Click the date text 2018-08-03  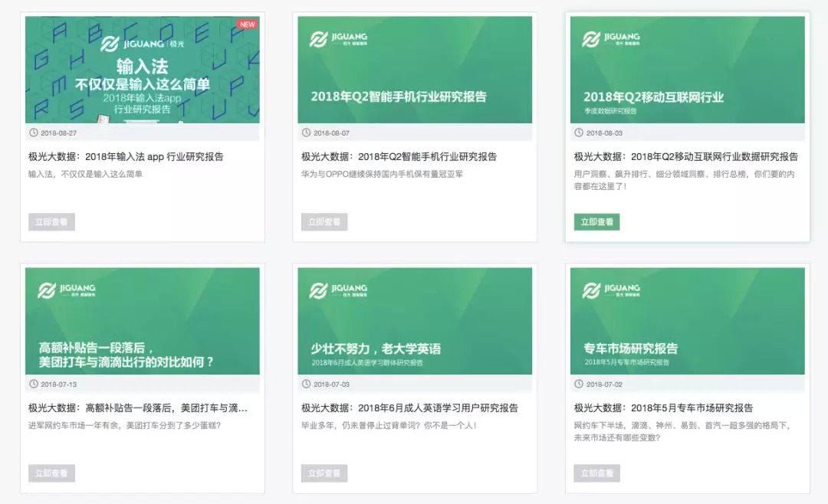click(604, 133)
